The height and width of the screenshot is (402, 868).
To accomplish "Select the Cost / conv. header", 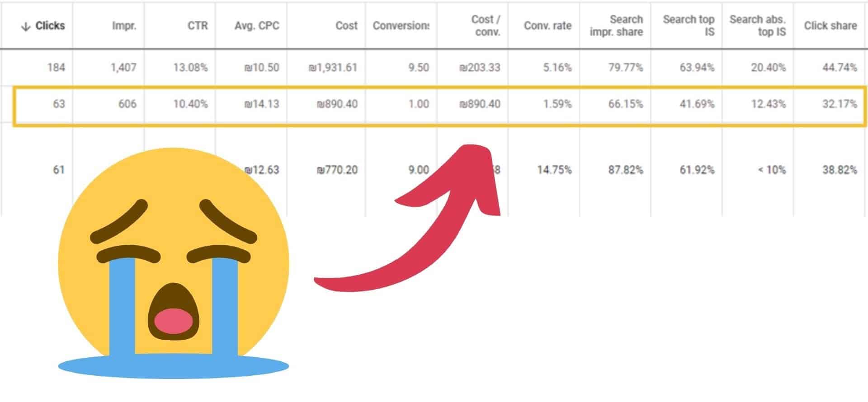I will pyautogui.click(x=486, y=26).
